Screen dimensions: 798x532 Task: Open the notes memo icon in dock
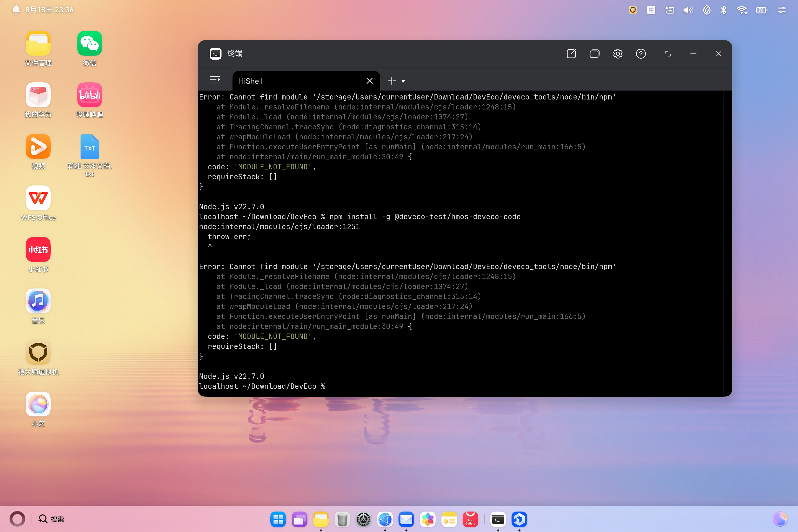(x=449, y=519)
